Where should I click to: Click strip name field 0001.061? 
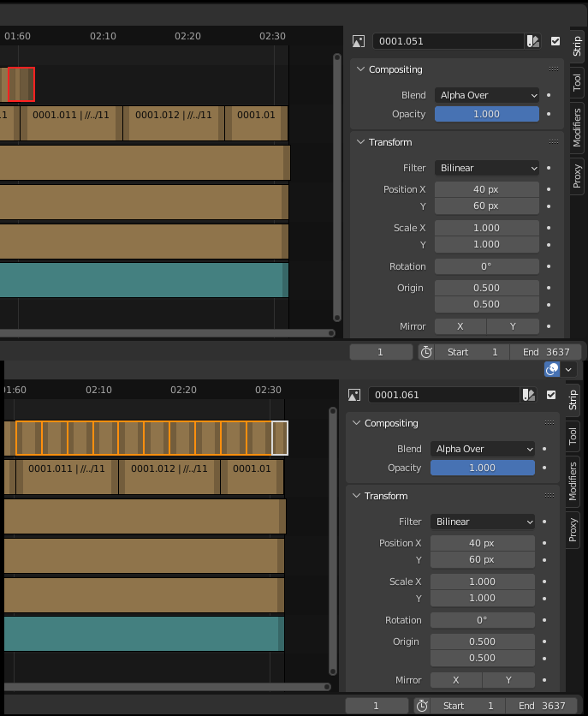tap(444, 395)
